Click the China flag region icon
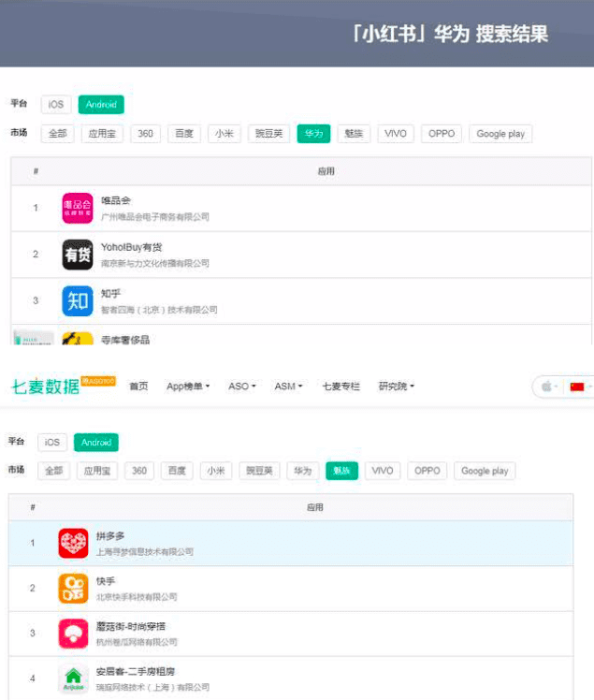 click(x=577, y=386)
